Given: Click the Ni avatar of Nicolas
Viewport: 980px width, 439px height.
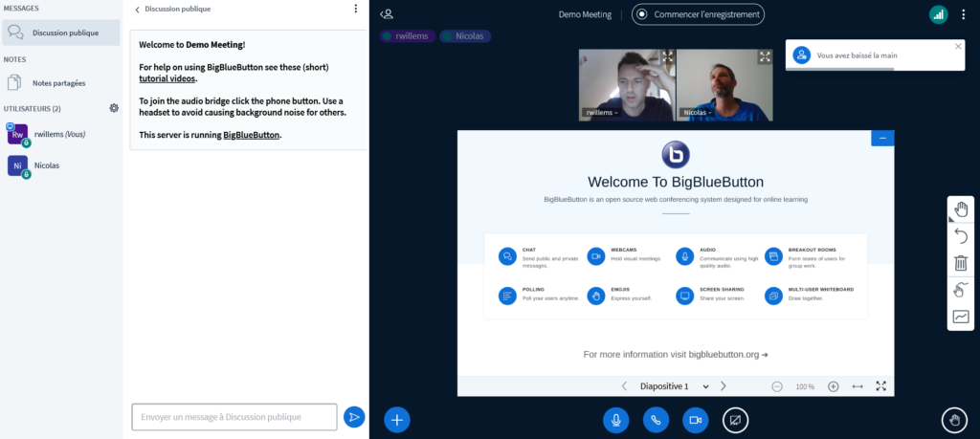Looking at the screenshot, I should tap(17, 165).
